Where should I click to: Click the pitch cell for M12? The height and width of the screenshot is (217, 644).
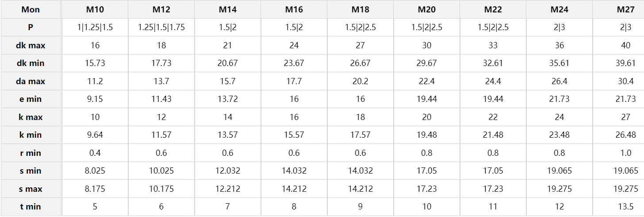161,27
